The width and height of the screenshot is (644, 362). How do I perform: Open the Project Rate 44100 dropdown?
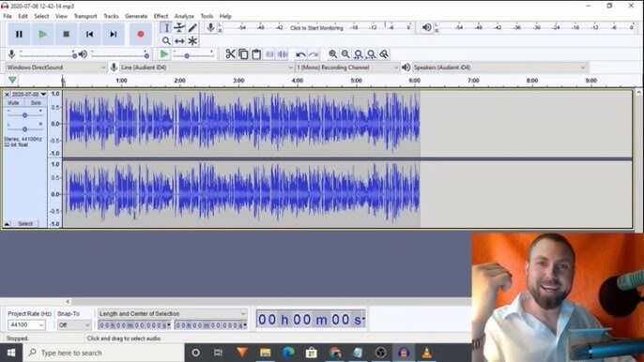(x=26, y=324)
